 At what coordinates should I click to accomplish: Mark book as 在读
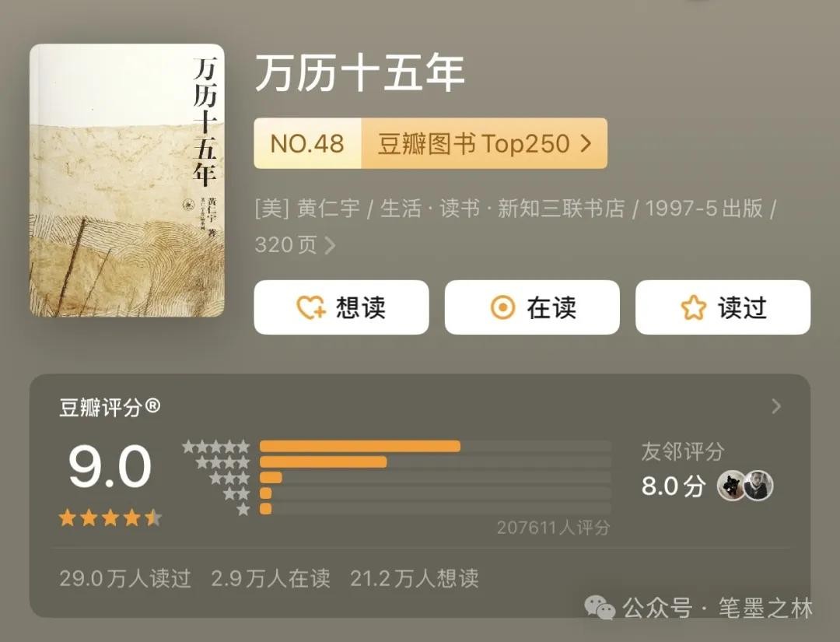point(532,307)
